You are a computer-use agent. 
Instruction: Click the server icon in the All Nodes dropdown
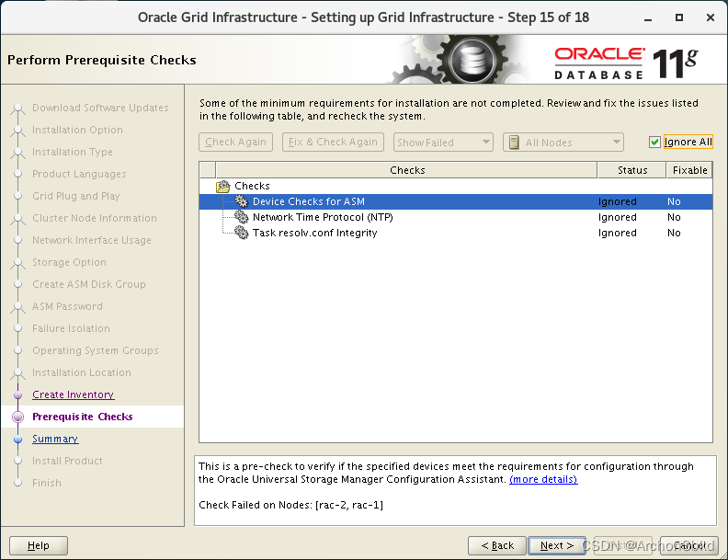(x=514, y=143)
